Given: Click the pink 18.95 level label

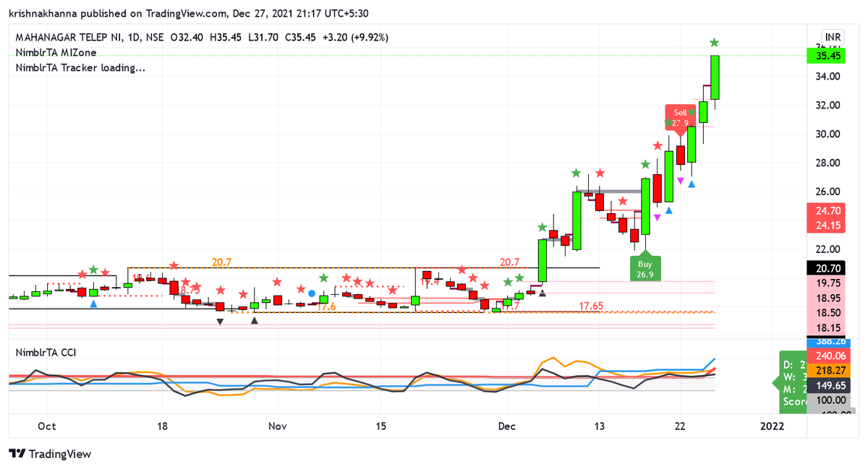Looking at the screenshot, I should click(x=827, y=298).
